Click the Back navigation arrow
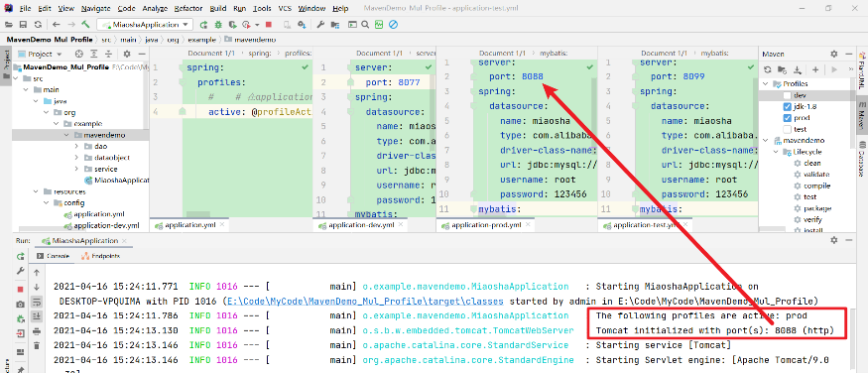The image size is (868, 373). pyautogui.click(x=57, y=25)
